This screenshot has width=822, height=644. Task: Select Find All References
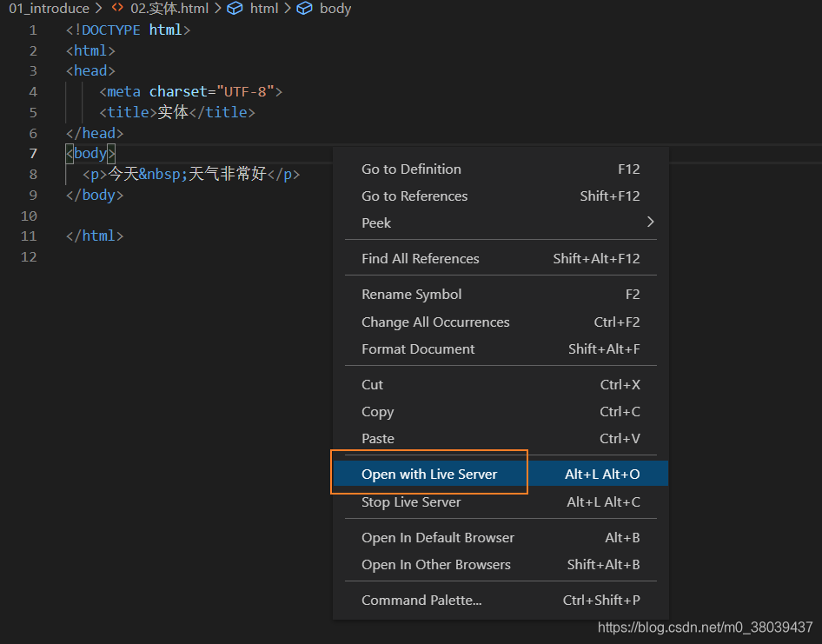pos(500,258)
